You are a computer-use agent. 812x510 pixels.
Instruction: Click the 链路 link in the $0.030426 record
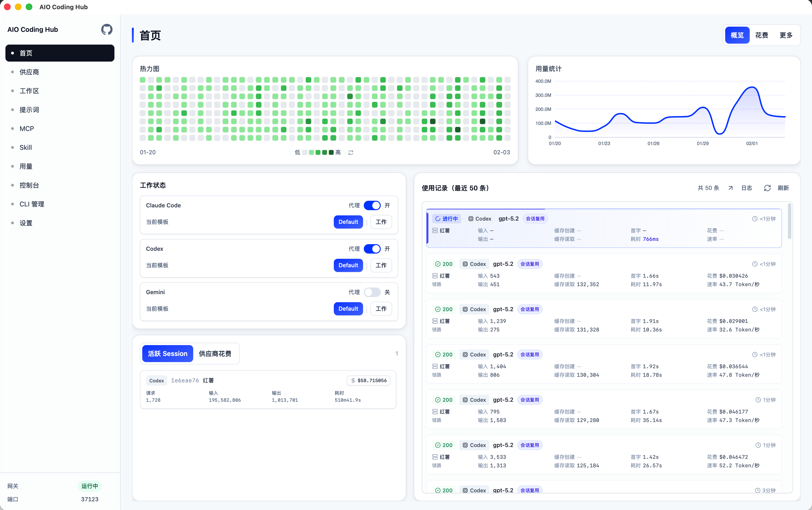pyautogui.click(x=437, y=284)
